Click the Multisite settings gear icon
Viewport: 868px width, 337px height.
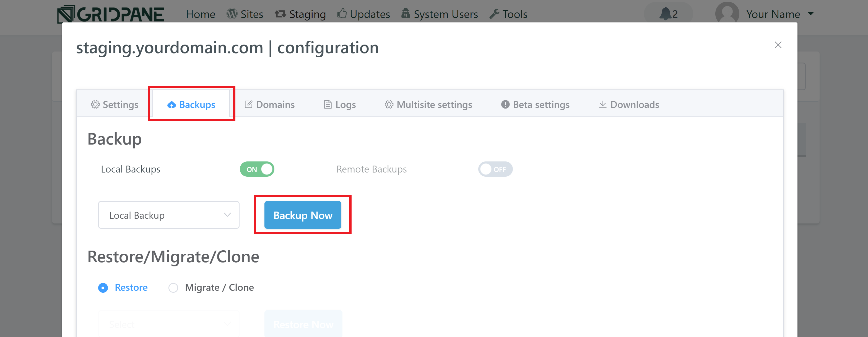click(x=389, y=105)
